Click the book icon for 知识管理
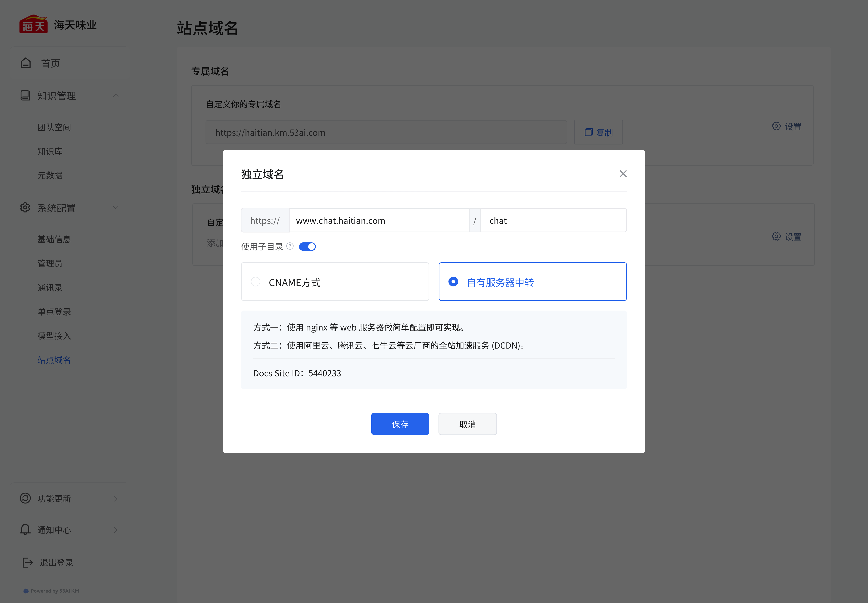868x603 pixels. click(x=25, y=96)
